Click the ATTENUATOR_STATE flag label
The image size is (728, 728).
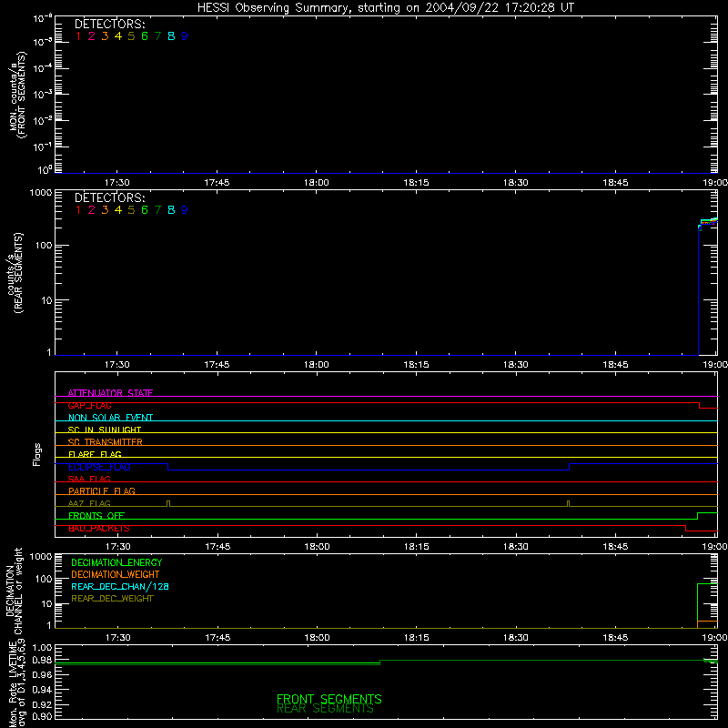pos(110,393)
